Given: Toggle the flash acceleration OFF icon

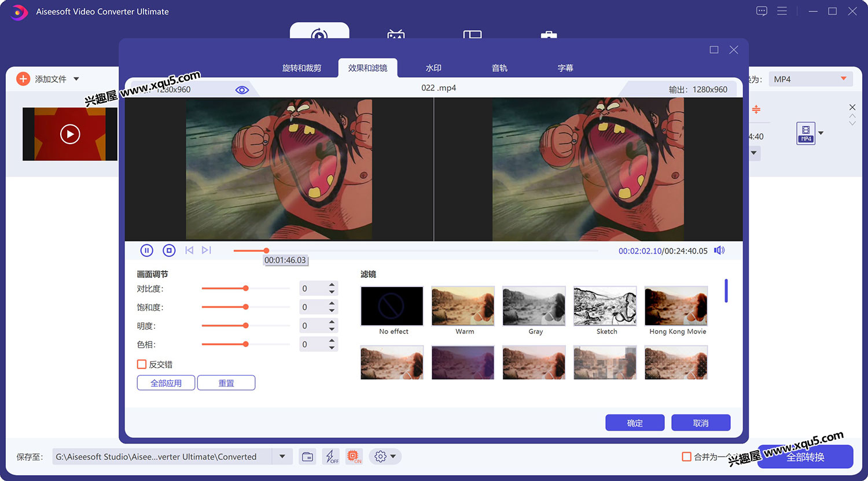Looking at the screenshot, I should tap(331, 457).
